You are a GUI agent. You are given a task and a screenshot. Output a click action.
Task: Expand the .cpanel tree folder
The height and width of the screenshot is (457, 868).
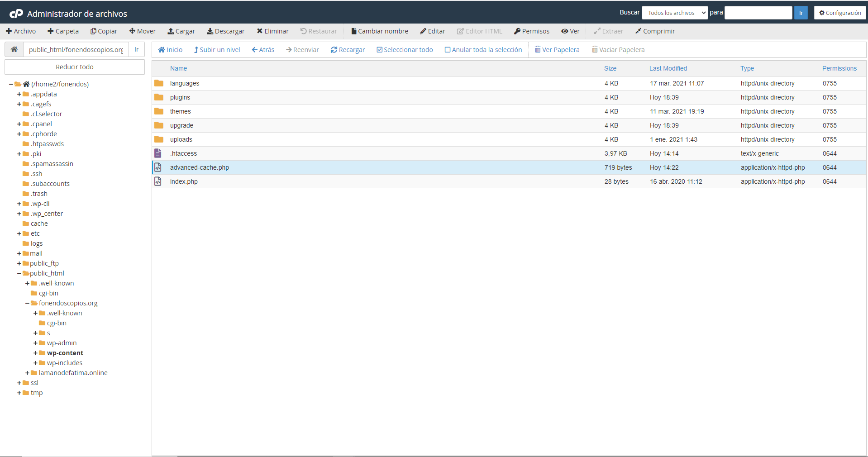tap(19, 124)
